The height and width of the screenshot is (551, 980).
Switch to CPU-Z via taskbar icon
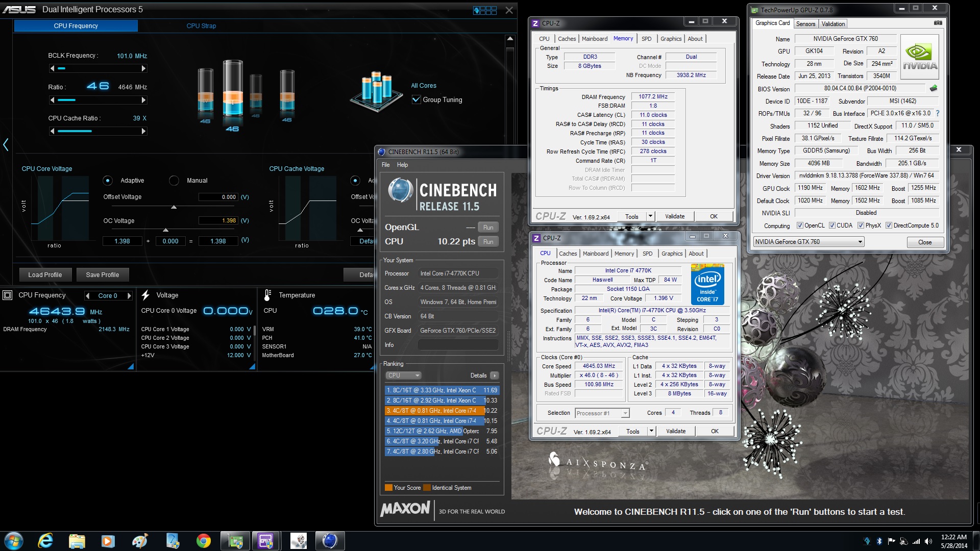tap(266, 541)
